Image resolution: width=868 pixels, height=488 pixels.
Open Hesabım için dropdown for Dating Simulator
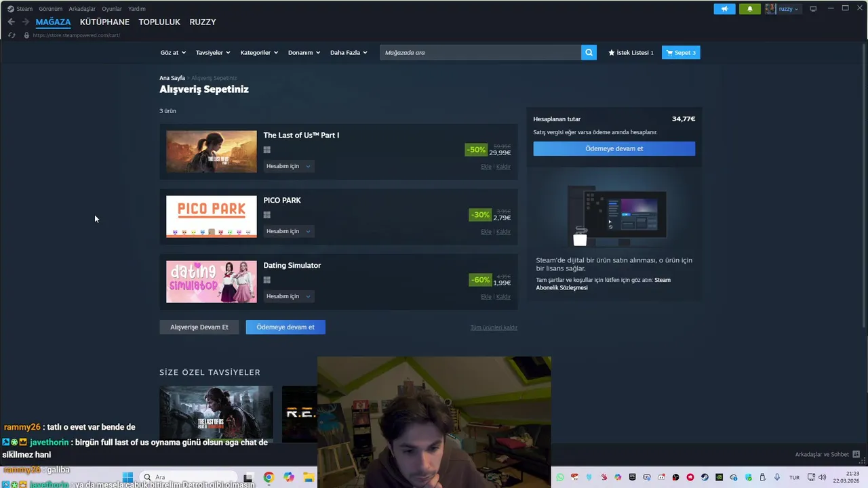pyautogui.click(x=288, y=296)
